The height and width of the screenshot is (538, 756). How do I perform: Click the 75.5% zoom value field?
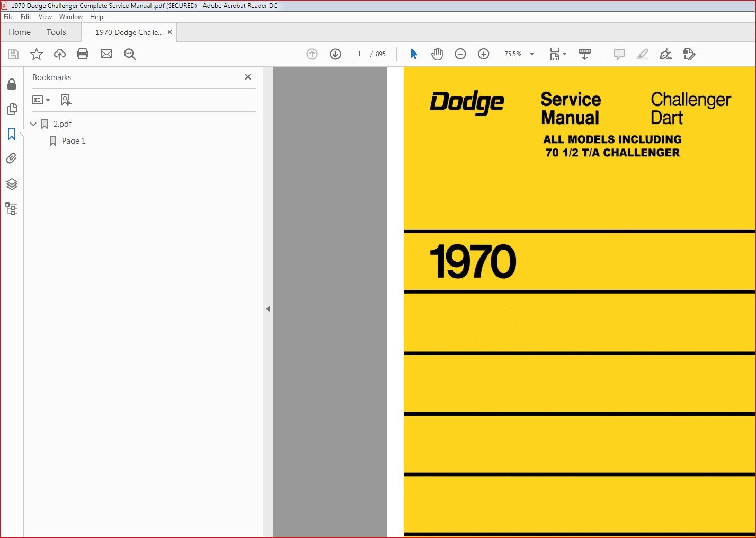click(513, 54)
